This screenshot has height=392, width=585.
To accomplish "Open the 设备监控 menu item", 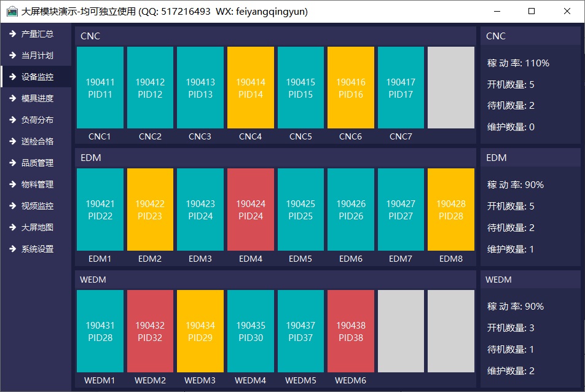I will click(x=37, y=77).
